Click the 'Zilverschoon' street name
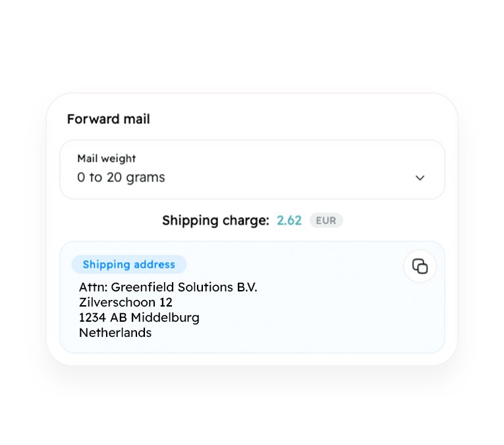The width and height of the screenshot is (504, 445). pyautogui.click(x=117, y=302)
